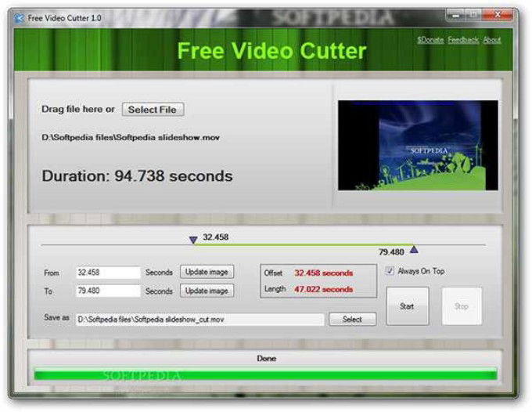Open the $Donate link
This screenshot has width=532, height=412.
tap(430, 40)
